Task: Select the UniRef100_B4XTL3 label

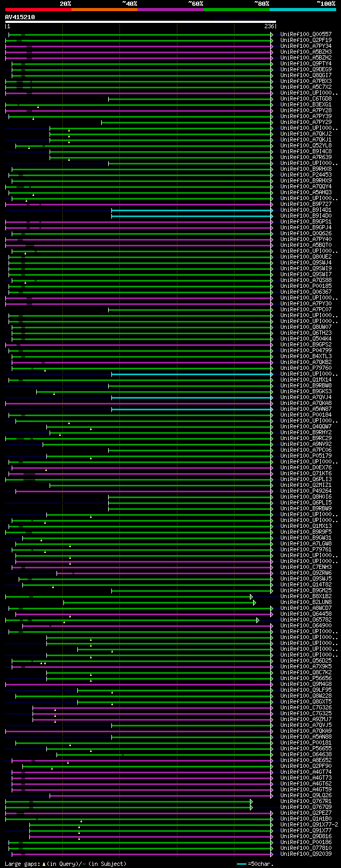Action: [306, 357]
